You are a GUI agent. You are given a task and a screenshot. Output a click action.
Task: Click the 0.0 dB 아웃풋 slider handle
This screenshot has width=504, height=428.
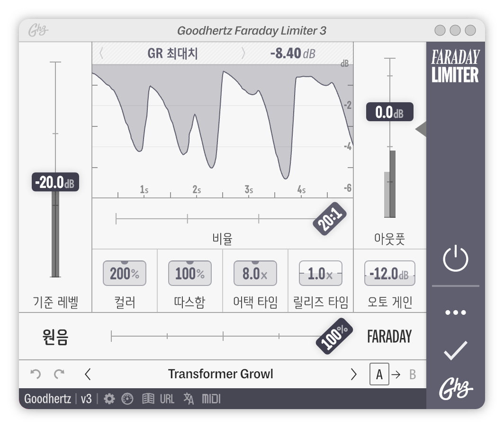click(x=389, y=112)
